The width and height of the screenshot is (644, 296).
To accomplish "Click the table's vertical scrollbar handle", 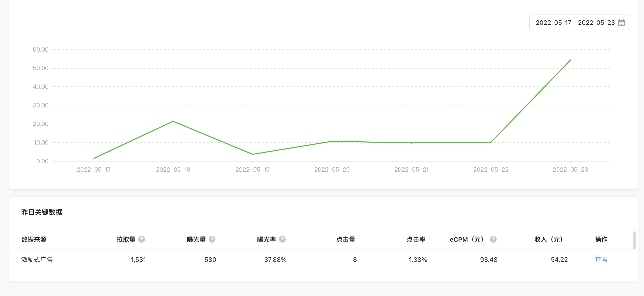I will 634,240.
